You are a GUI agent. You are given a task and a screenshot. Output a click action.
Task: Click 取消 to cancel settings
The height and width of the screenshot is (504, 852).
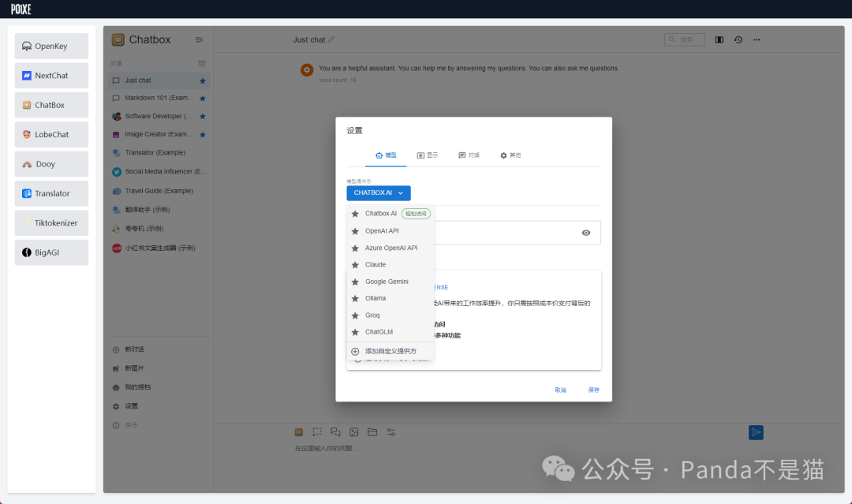click(560, 390)
